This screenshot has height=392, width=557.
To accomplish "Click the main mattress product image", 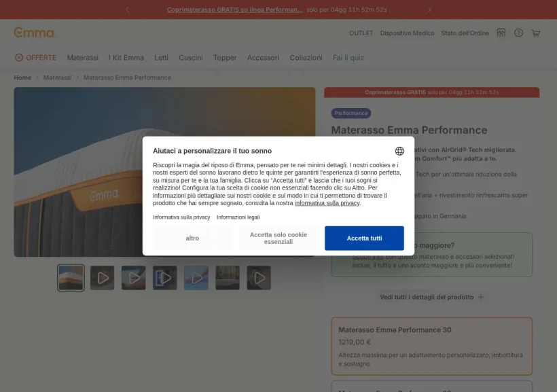I will click(164, 172).
